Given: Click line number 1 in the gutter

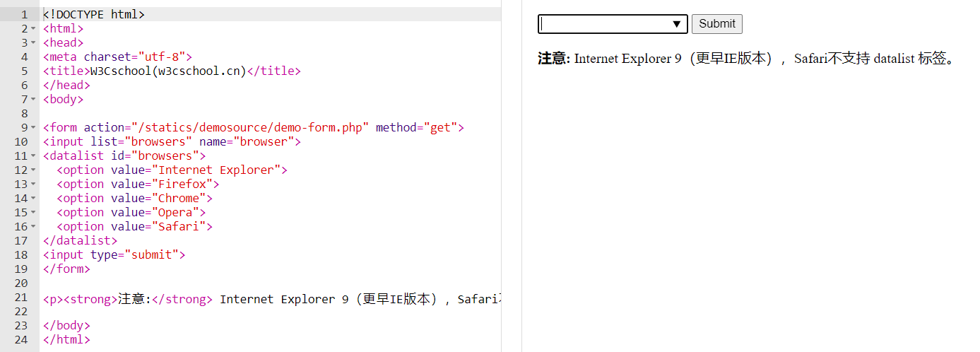Looking at the screenshot, I should tap(24, 15).
